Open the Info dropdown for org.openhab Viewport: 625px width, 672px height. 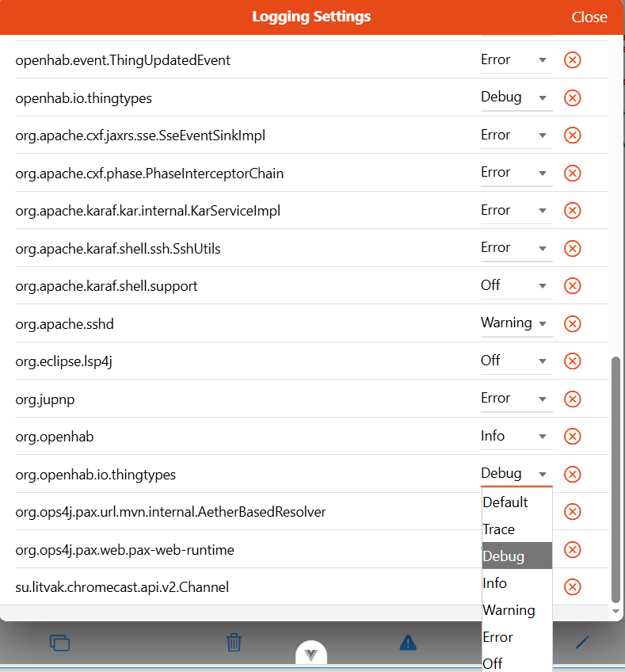tap(516, 437)
